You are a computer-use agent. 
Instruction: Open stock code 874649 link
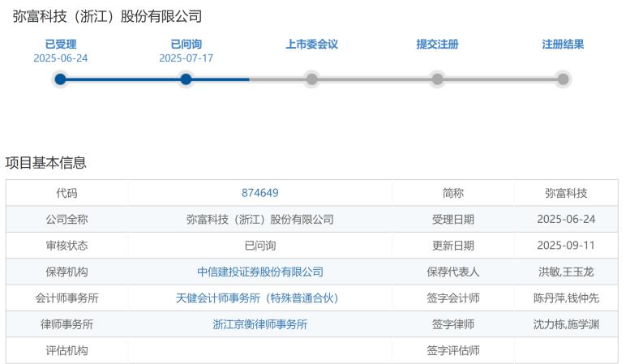(x=260, y=193)
